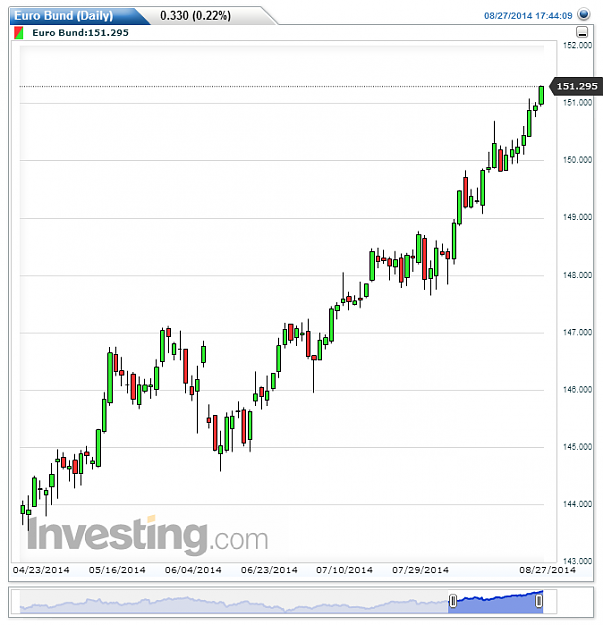The width and height of the screenshot is (603, 625).
Task: Click the 145.000 price axis label
Action: click(x=577, y=447)
